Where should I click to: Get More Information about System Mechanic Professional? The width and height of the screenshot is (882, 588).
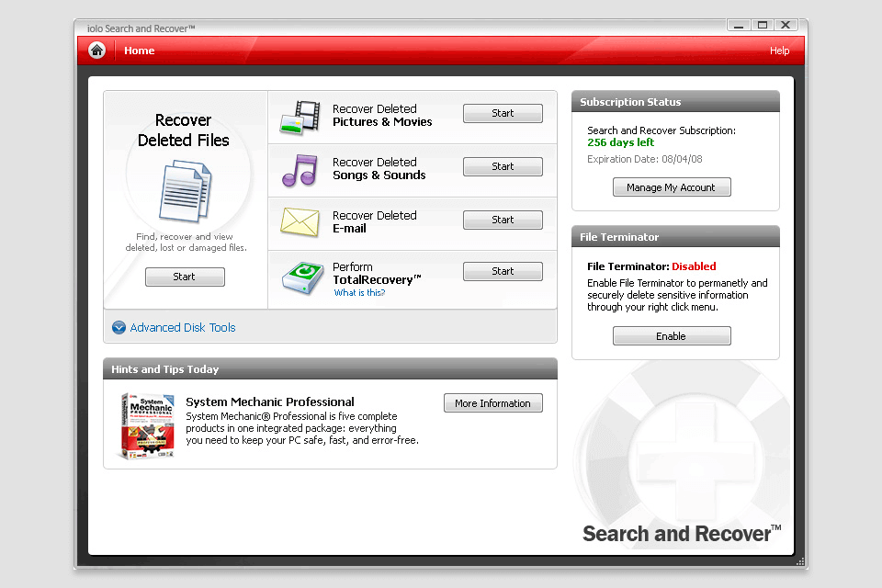[x=493, y=402]
